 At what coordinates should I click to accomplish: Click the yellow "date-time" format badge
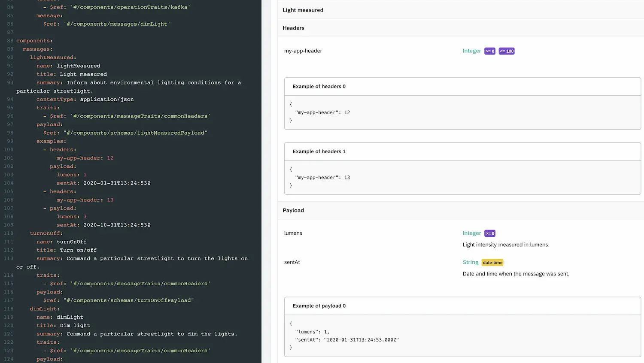click(x=492, y=262)
